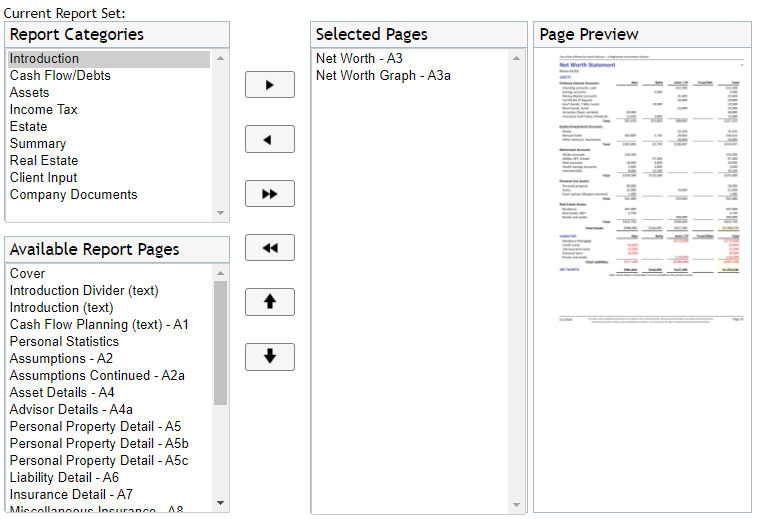Select Insurance Detail - A7 page
Screen dimensions: 758x519
point(71,495)
